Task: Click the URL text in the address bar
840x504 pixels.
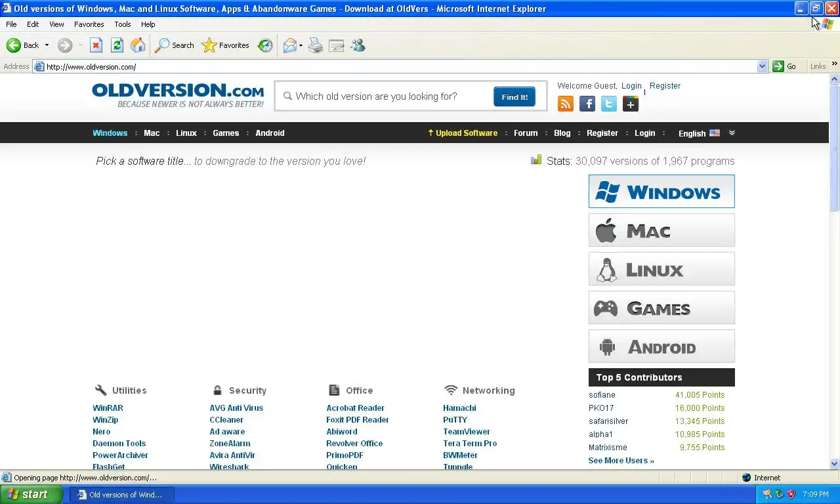Action: click(91, 66)
